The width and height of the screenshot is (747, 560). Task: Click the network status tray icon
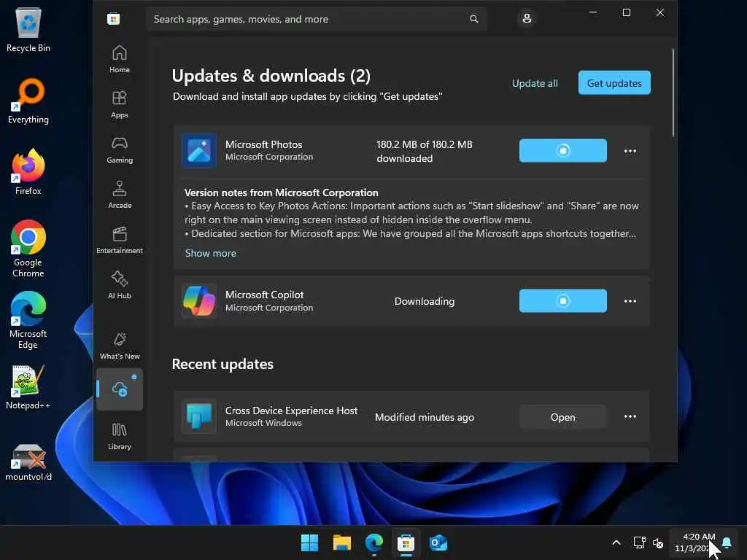coord(639,542)
